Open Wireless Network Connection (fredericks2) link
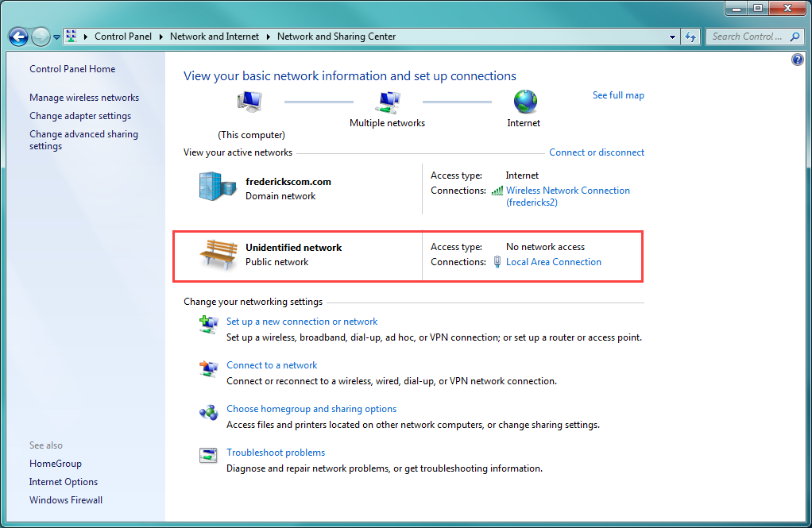The image size is (812, 528). coord(568,197)
